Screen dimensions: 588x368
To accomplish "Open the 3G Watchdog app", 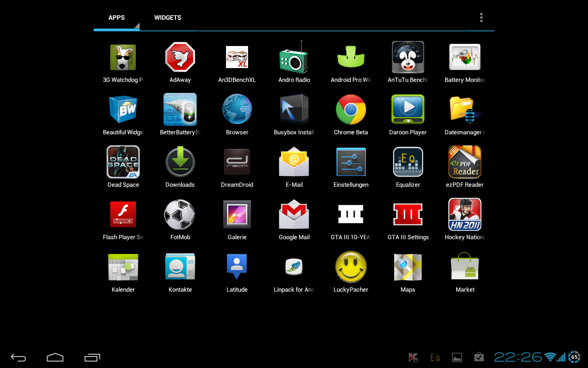I will 123,57.
